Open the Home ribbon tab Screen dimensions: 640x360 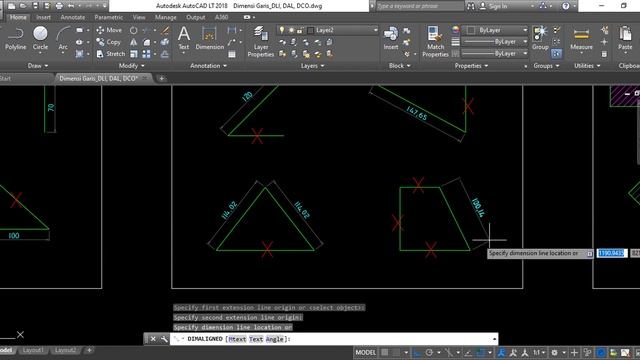[18, 17]
